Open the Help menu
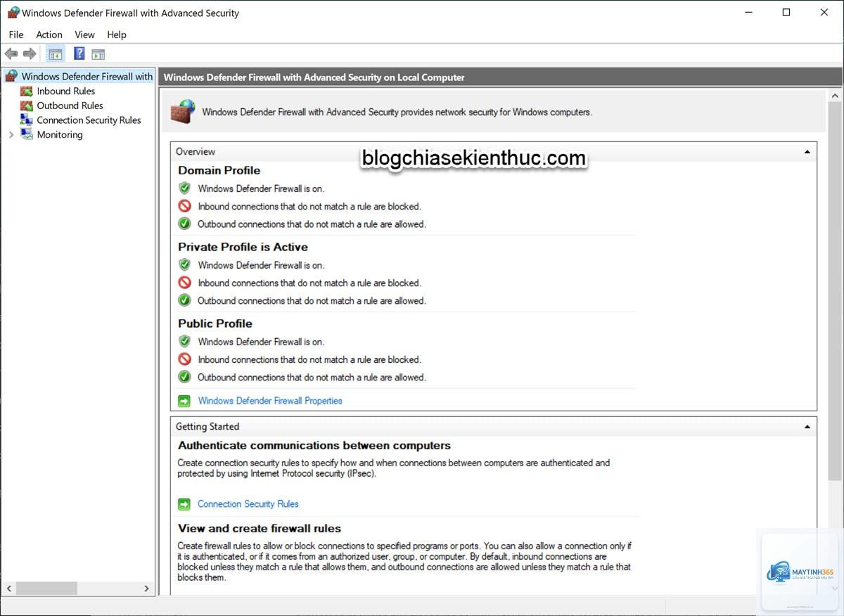This screenshot has height=616, width=844. tap(117, 34)
